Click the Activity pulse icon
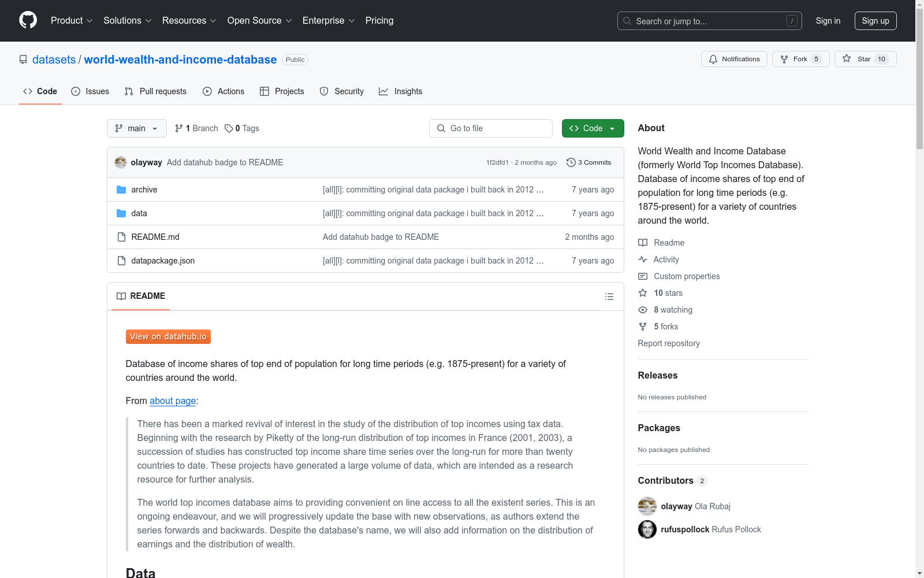Viewport: 924px width, 578px height. [x=643, y=260]
